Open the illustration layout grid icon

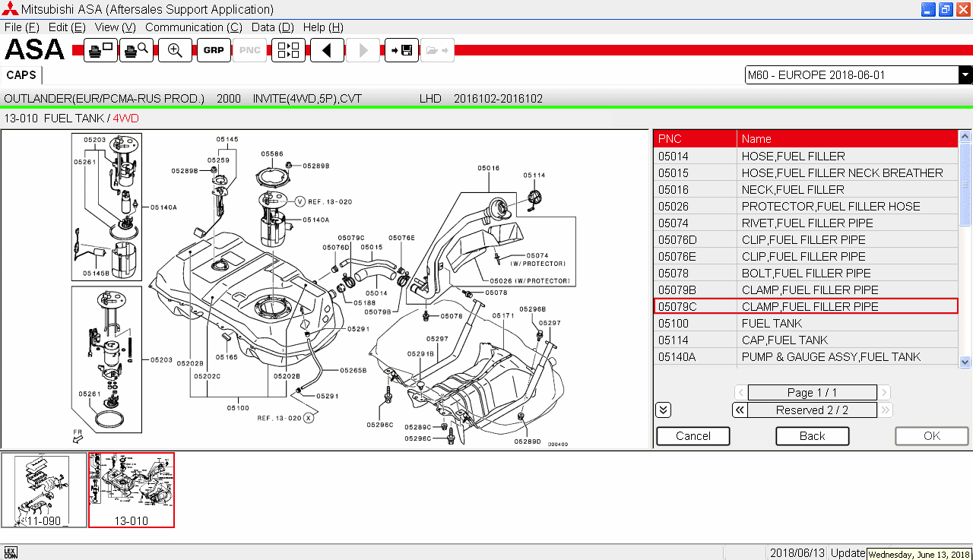[288, 50]
